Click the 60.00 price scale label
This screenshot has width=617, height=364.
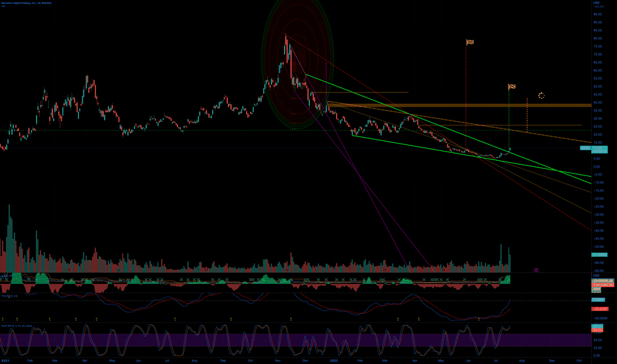[x=598, y=70]
